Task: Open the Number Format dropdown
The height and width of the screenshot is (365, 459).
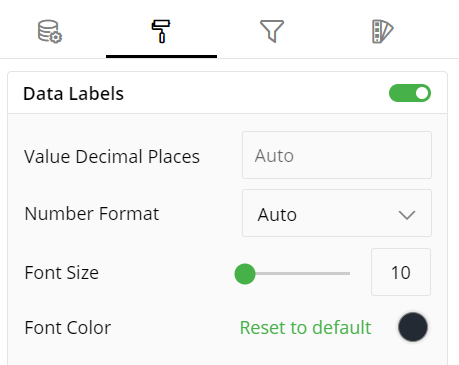Action: [337, 213]
